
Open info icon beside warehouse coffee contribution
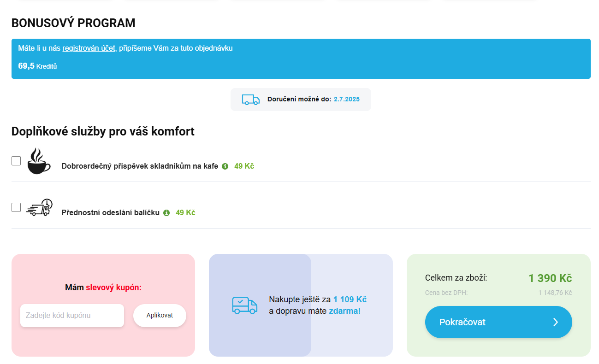[x=225, y=166]
